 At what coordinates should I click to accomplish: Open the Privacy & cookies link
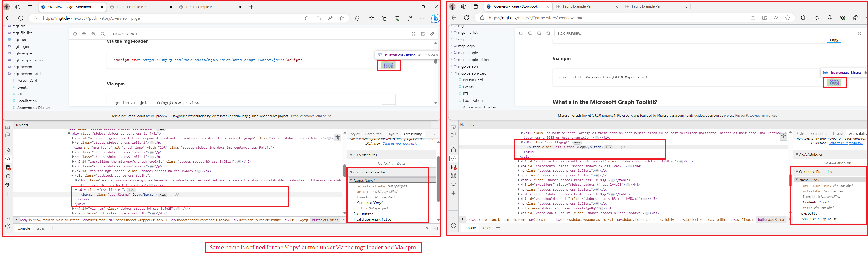[x=302, y=116]
